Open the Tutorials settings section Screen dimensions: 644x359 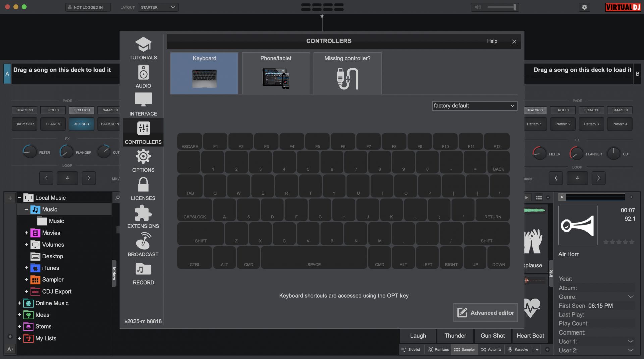(x=143, y=49)
